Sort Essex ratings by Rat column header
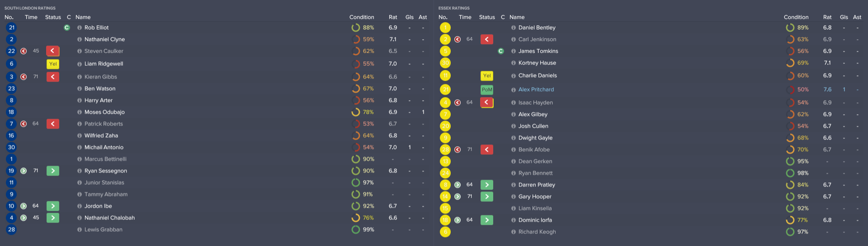 point(827,17)
